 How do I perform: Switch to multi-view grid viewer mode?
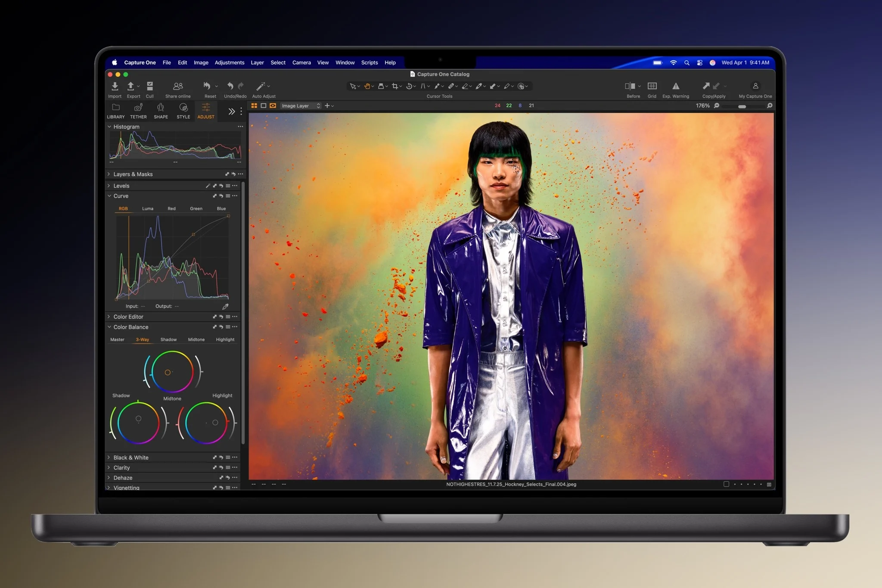[x=254, y=106]
